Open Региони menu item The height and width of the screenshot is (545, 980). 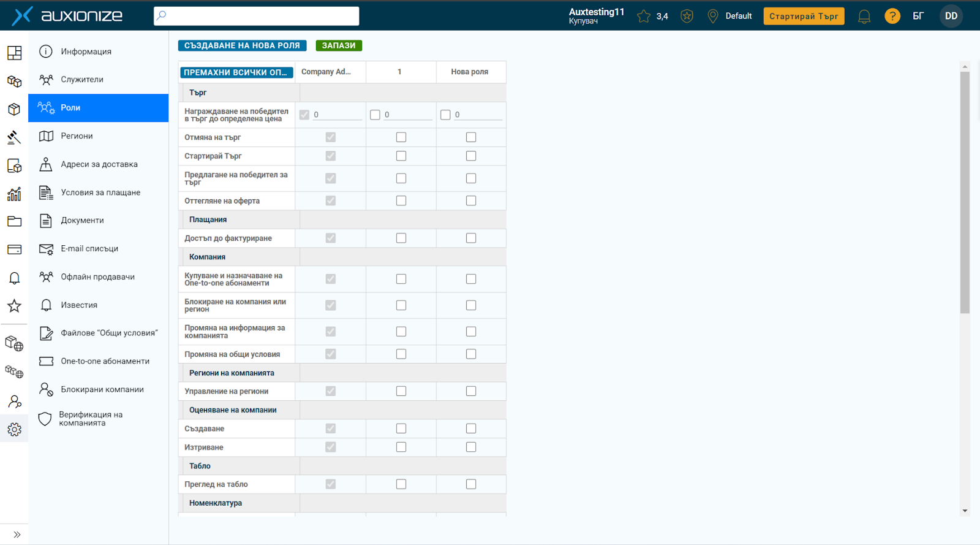click(x=98, y=136)
